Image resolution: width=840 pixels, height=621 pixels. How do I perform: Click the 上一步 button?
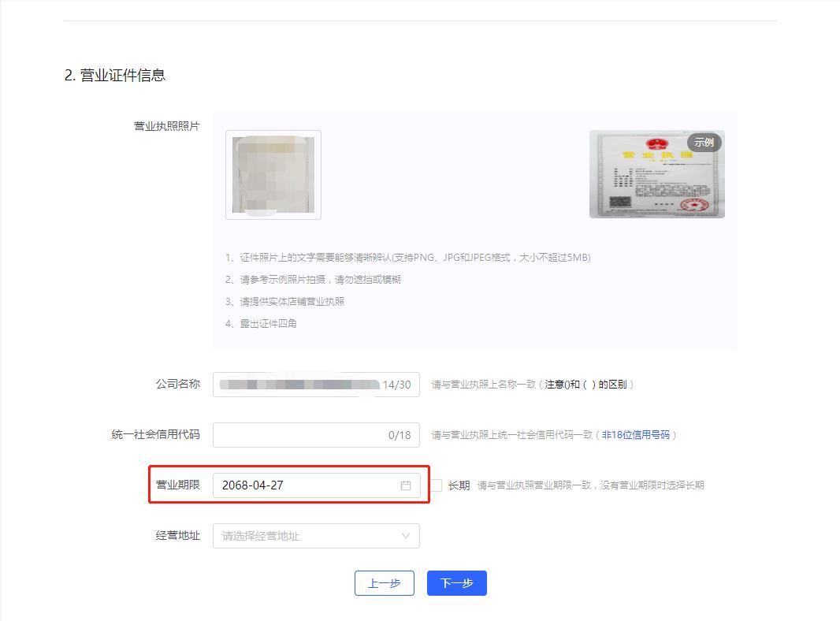pos(384,583)
